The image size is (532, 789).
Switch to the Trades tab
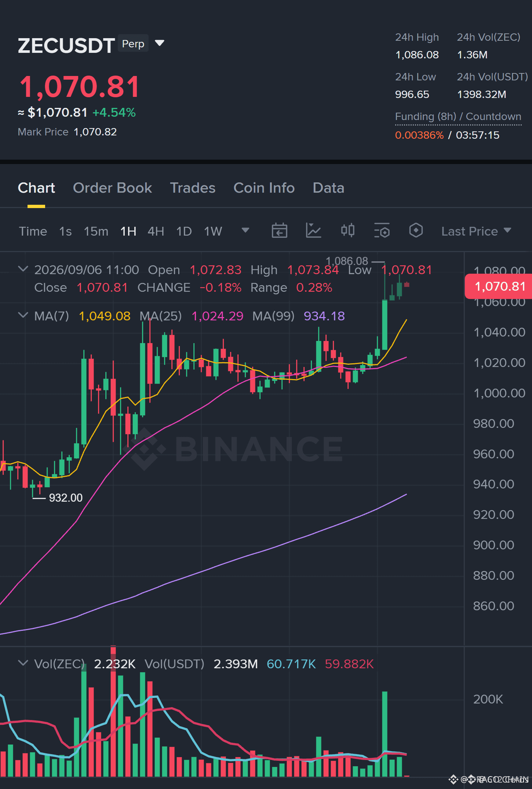click(x=193, y=188)
